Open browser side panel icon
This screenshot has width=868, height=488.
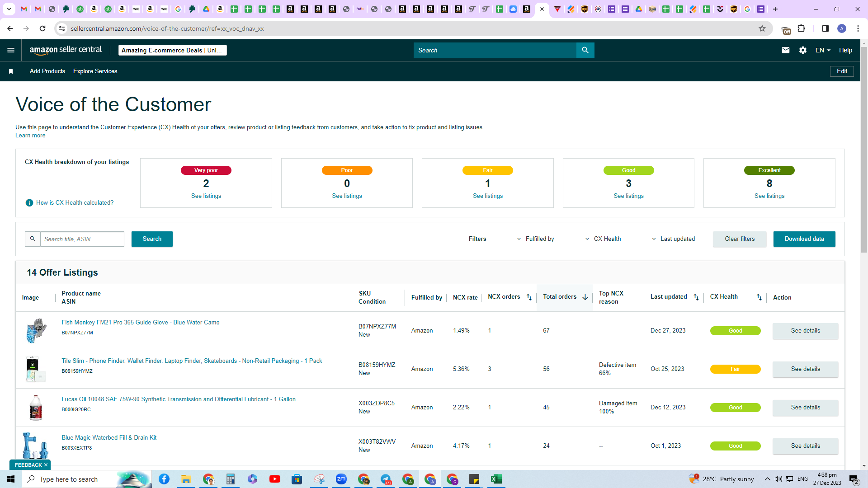(826, 28)
